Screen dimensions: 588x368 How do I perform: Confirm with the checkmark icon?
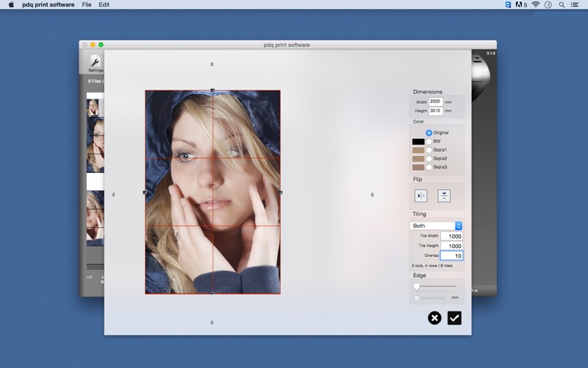(454, 318)
